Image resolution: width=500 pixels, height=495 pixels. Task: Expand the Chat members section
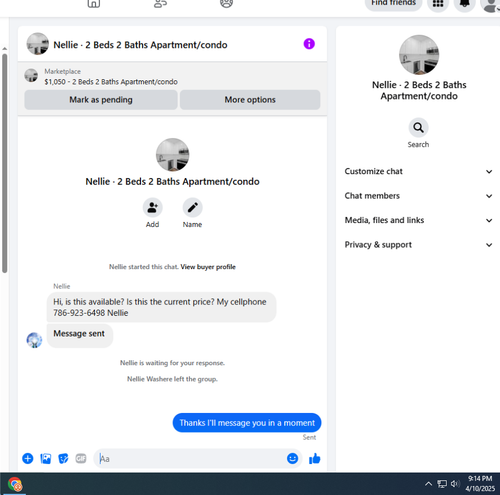(x=418, y=196)
